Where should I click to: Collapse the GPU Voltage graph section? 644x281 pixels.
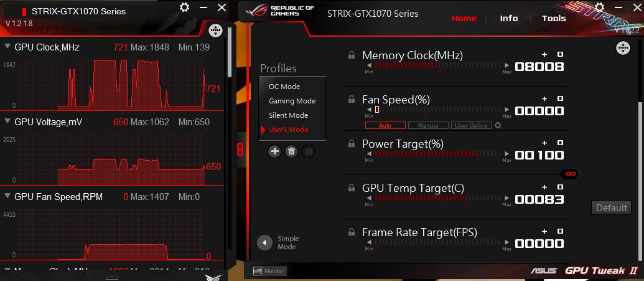coord(7,121)
